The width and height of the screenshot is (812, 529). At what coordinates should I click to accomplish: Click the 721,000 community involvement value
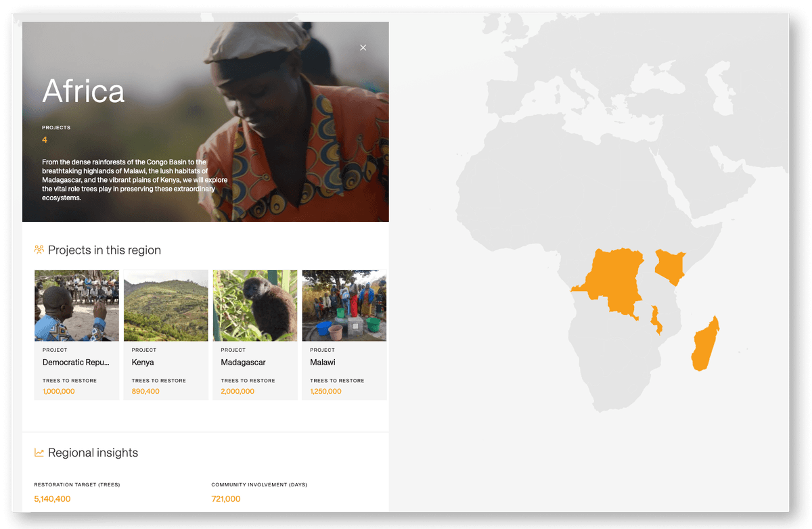point(226,499)
